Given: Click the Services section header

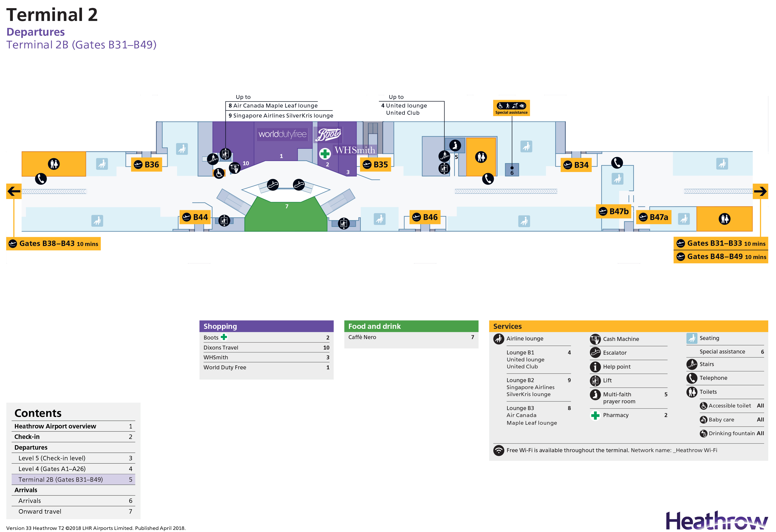Looking at the screenshot, I should (x=628, y=327).
